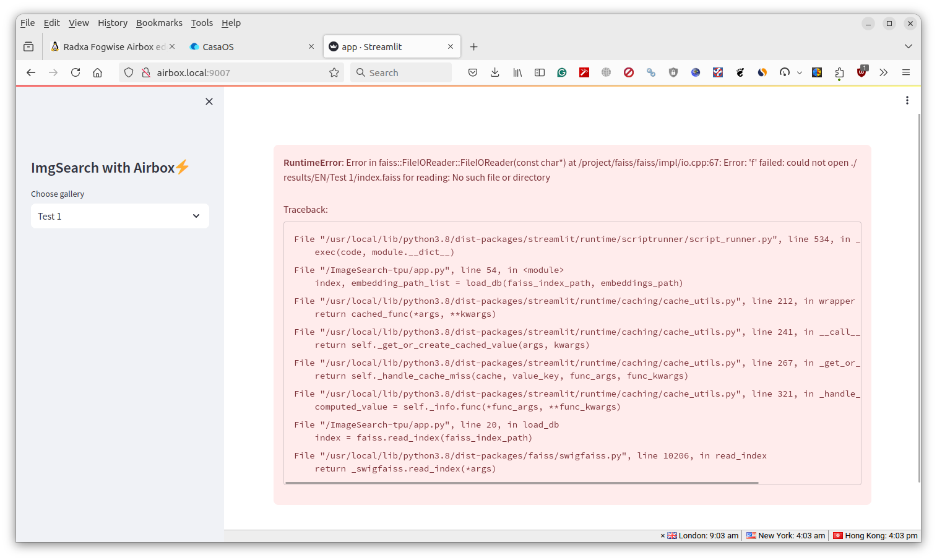The height and width of the screenshot is (560, 937).
Task: Click the London 9:03 am clock
Action: (702, 536)
